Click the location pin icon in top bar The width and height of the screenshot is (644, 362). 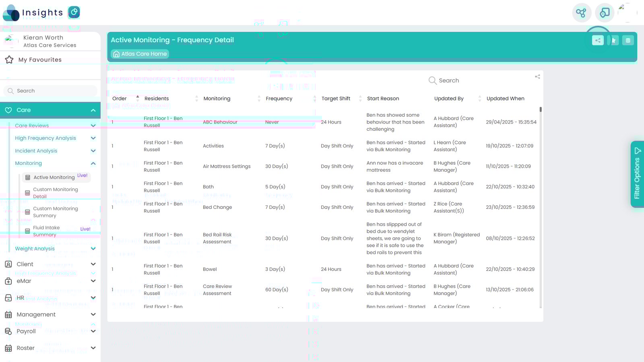tap(605, 13)
